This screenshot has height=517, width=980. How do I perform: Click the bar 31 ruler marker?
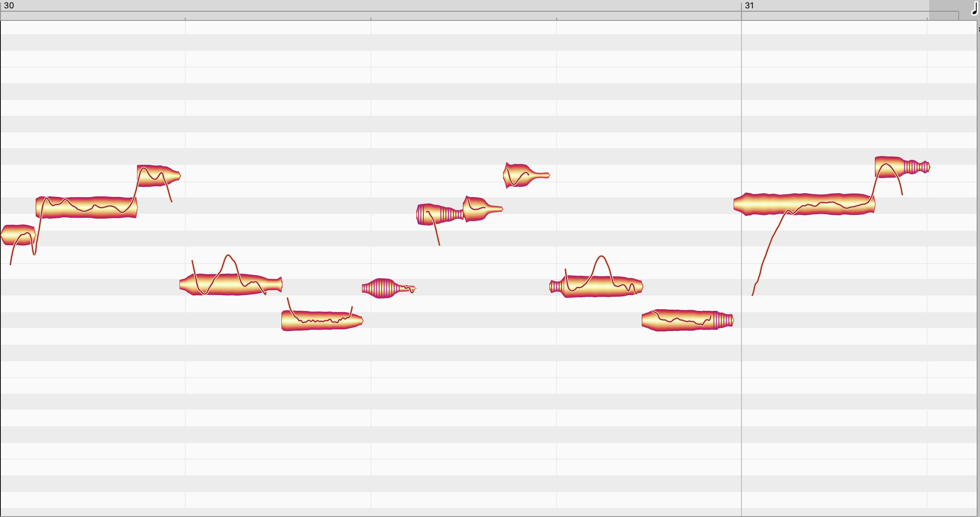(x=749, y=5)
